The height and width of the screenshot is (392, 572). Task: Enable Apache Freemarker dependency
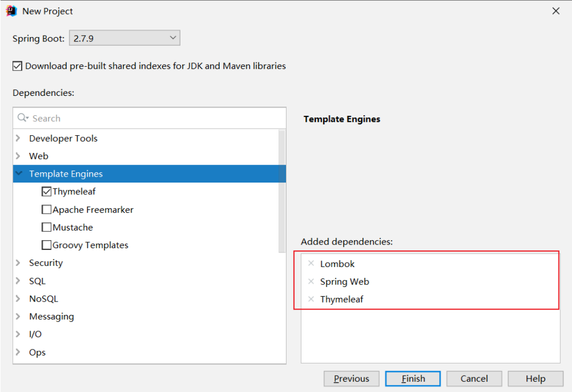click(47, 209)
